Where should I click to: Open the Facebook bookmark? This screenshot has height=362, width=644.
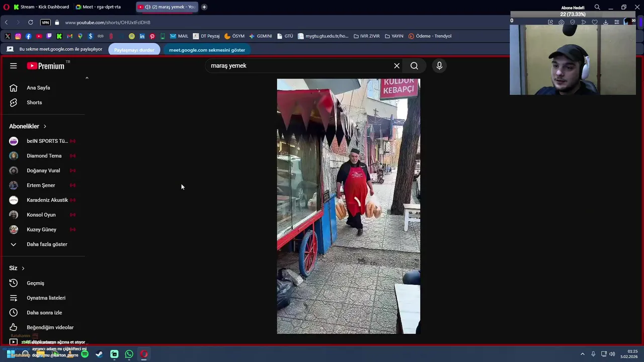coord(28,36)
